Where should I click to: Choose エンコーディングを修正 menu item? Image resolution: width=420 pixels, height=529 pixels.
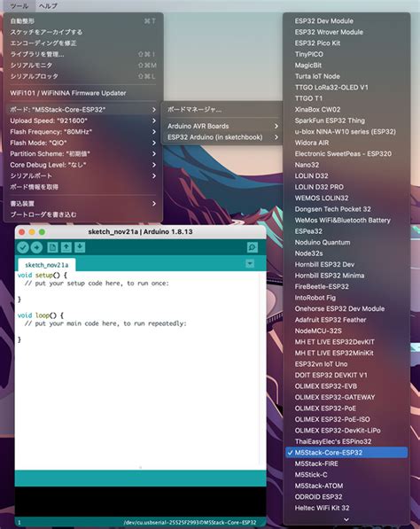(x=83, y=43)
